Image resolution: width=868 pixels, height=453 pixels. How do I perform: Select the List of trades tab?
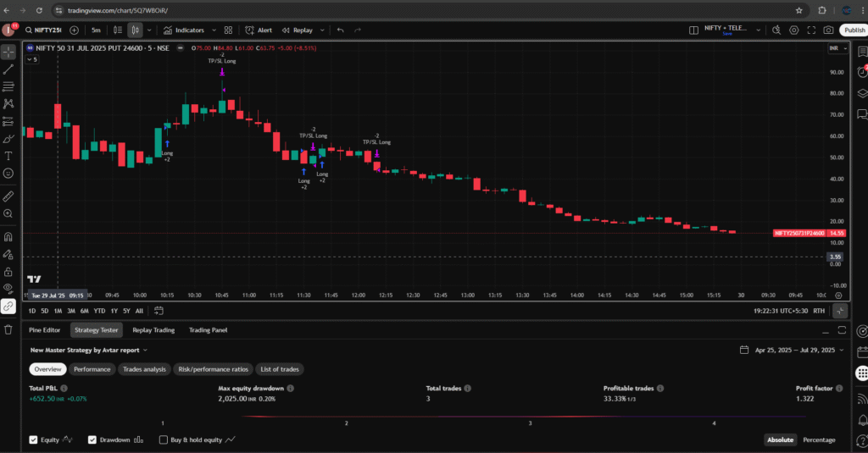point(280,369)
